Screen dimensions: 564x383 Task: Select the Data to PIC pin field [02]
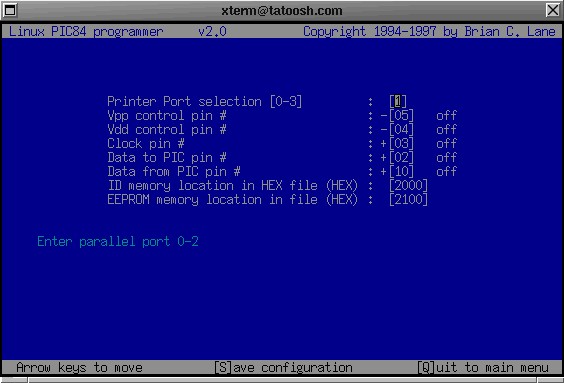tap(401, 158)
